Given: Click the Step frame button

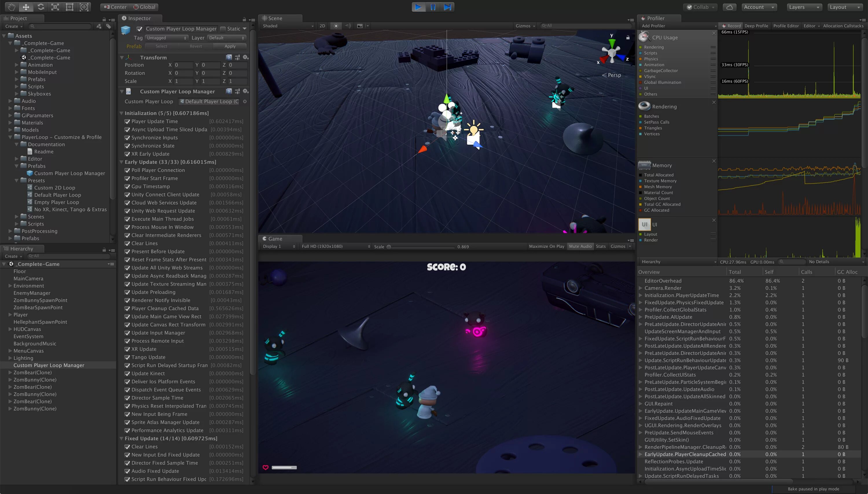Looking at the screenshot, I should (448, 7).
